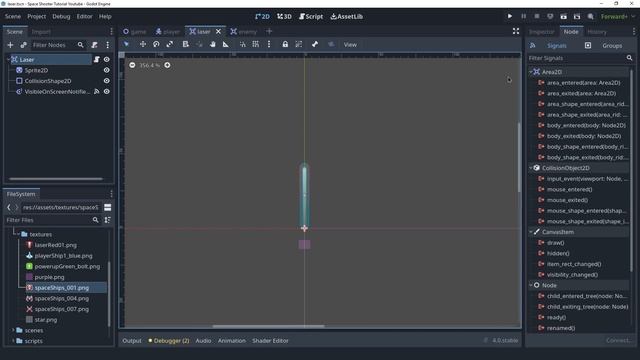
Task: Zoom out with the minus button
Action: [132, 65]
